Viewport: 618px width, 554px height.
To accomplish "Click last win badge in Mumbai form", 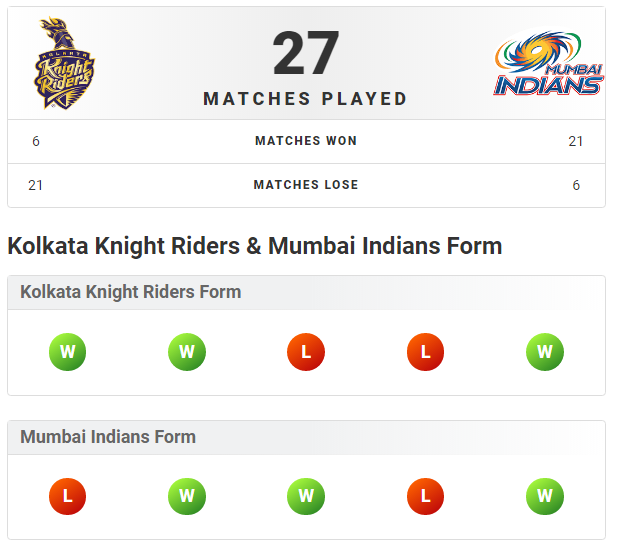I will [x=545, y=496].
